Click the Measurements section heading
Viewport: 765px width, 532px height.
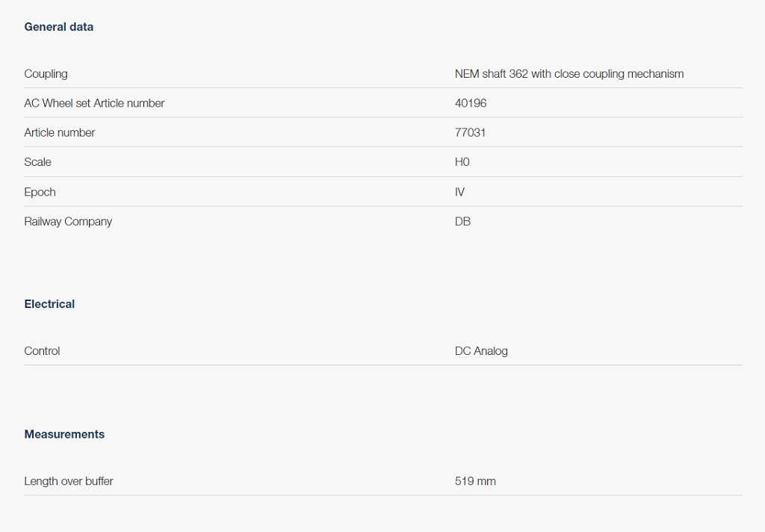tap(64, 434)
